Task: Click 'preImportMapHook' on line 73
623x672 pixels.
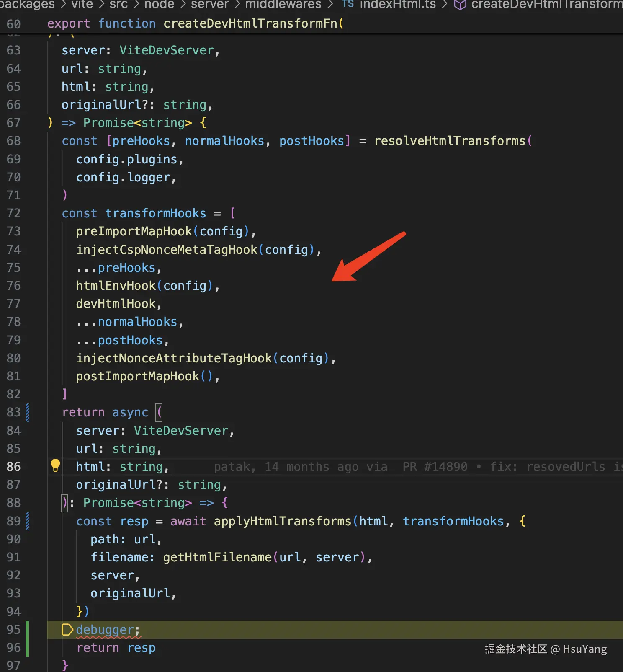Action: pyautogui.click(x=134, y=231)
